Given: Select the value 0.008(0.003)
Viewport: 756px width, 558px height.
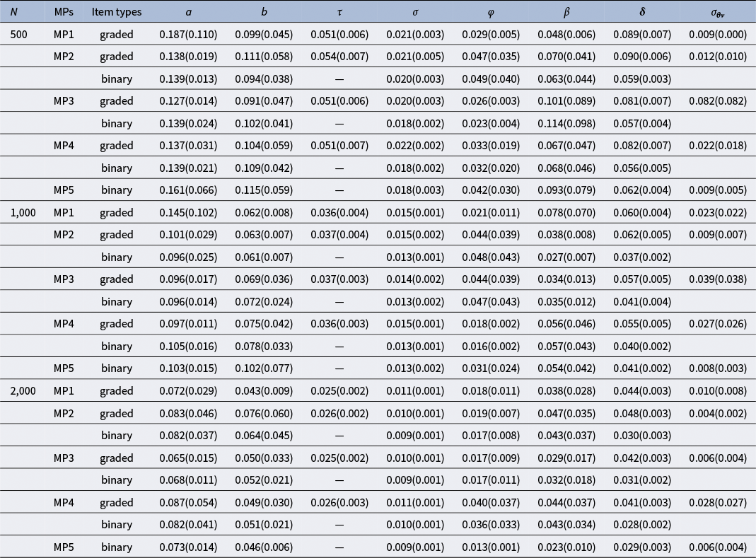Looking at the screenshot, I should [718, 368].
